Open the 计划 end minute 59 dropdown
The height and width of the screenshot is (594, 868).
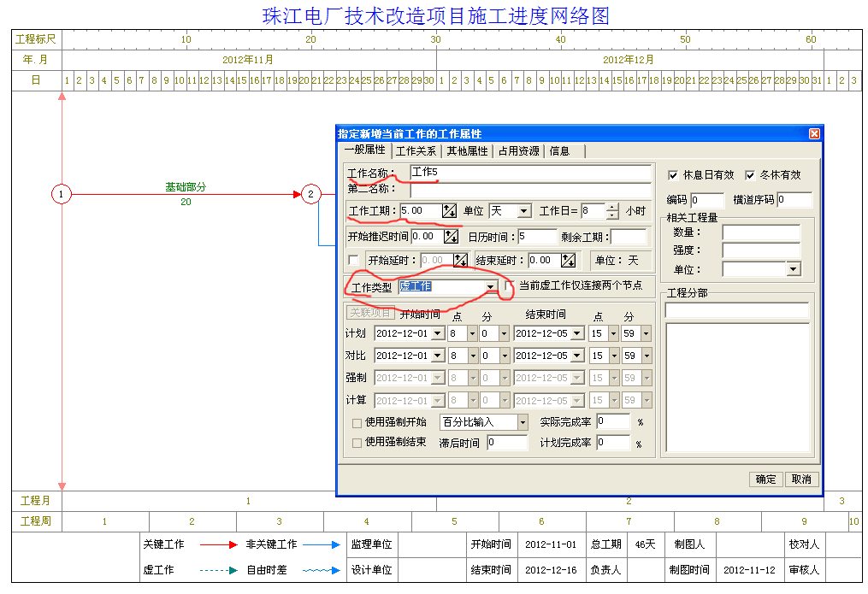click(646, 333)
